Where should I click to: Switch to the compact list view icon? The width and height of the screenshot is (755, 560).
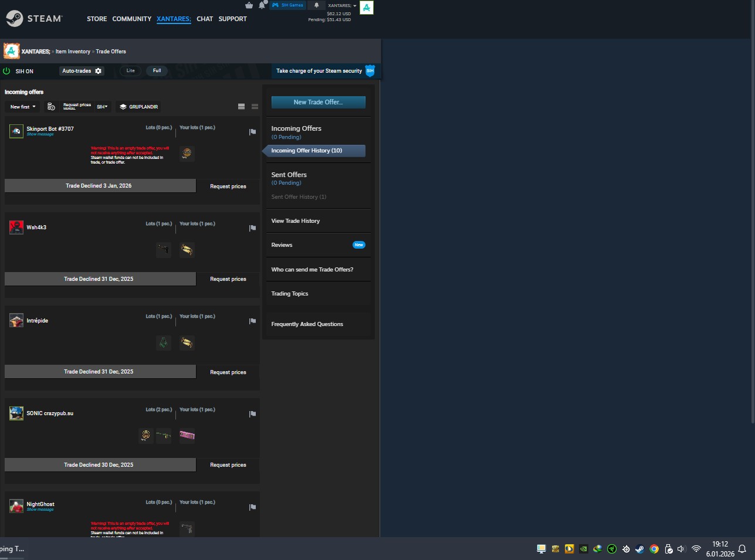(x=241, y=107)
